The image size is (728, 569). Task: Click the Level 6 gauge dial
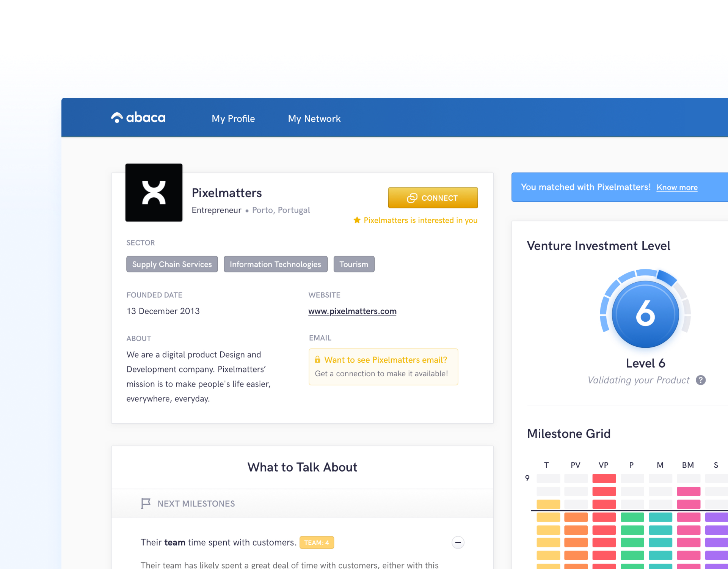coord(645,314)
